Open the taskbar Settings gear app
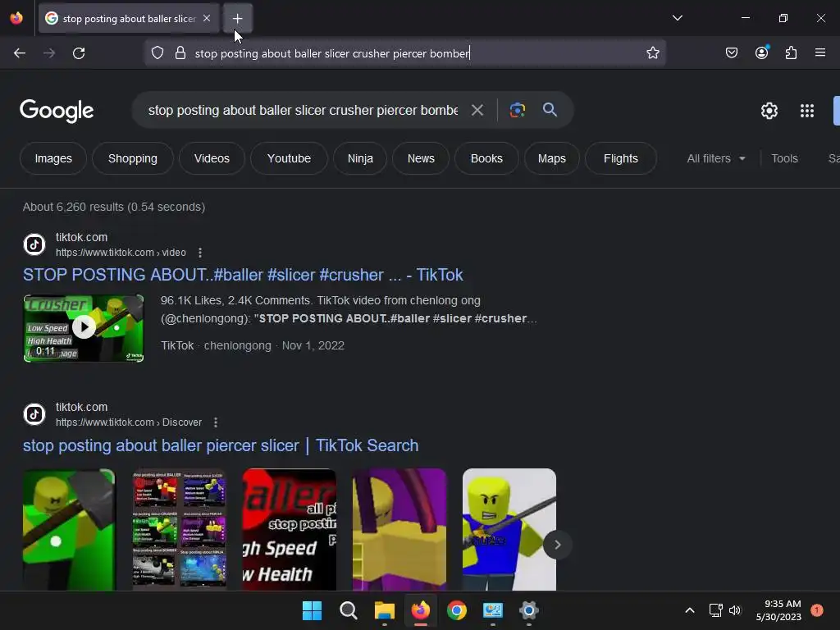This screenshot has width=840, height=630. point(529,610)
